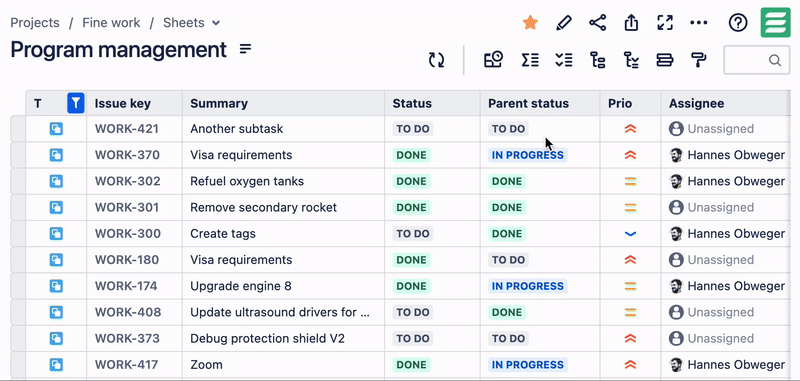The width and height of the screenshot is (800, 381).
Task: Click the low priority icon for WORK-300
Action: click(x=630, y=234)
